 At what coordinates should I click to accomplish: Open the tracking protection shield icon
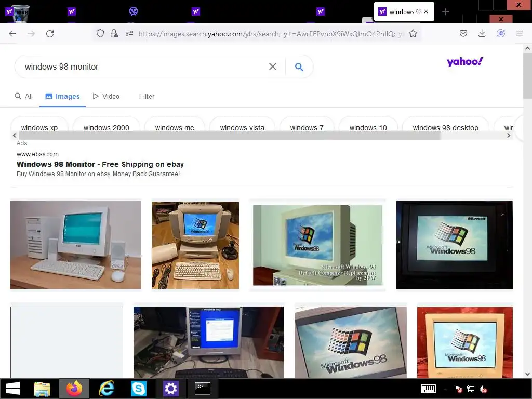pos(100,33)
